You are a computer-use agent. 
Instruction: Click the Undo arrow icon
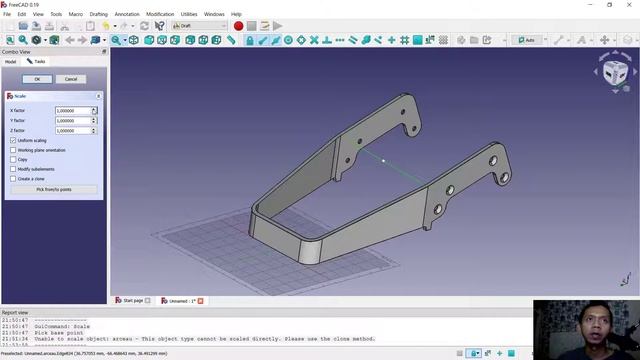[106, 26]
